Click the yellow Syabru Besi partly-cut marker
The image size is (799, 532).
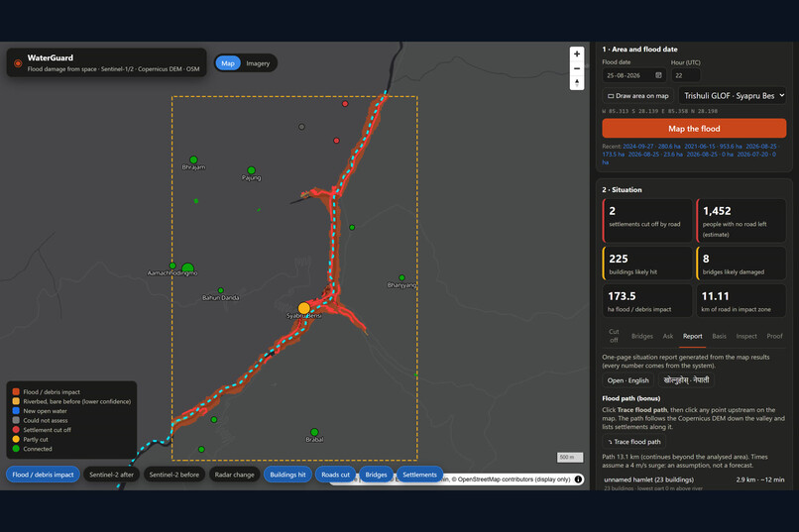coord(303,308)
